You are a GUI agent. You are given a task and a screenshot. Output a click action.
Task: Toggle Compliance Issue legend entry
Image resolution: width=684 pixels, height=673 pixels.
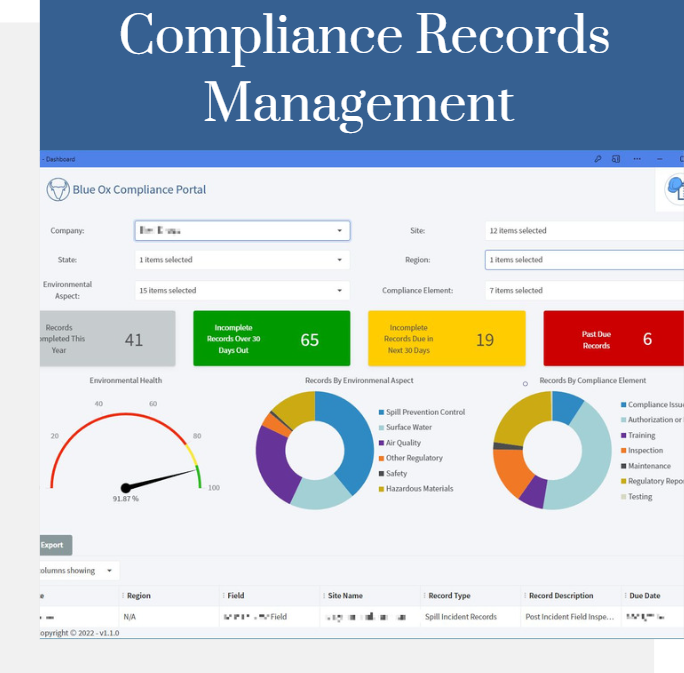point(652,405)
